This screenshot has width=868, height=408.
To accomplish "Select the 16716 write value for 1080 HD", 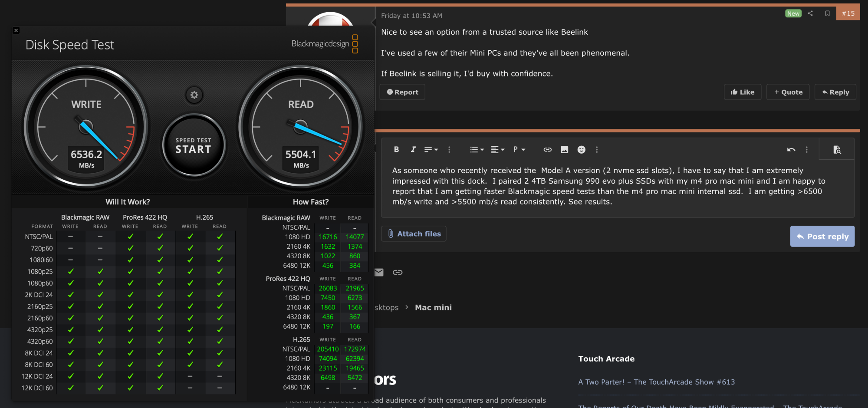I will coord(328,237).
